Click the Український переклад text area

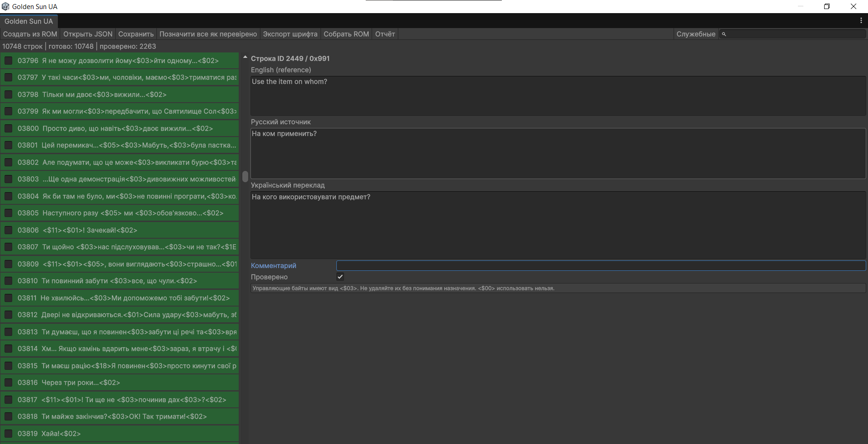tap(558, 225)
